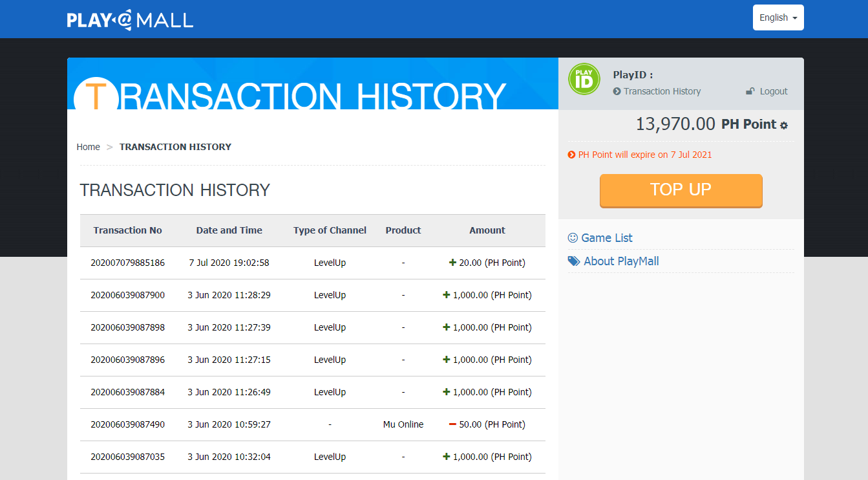Open the English language dropdown
Screen dimensions: 868x480
tap(778, 17)
